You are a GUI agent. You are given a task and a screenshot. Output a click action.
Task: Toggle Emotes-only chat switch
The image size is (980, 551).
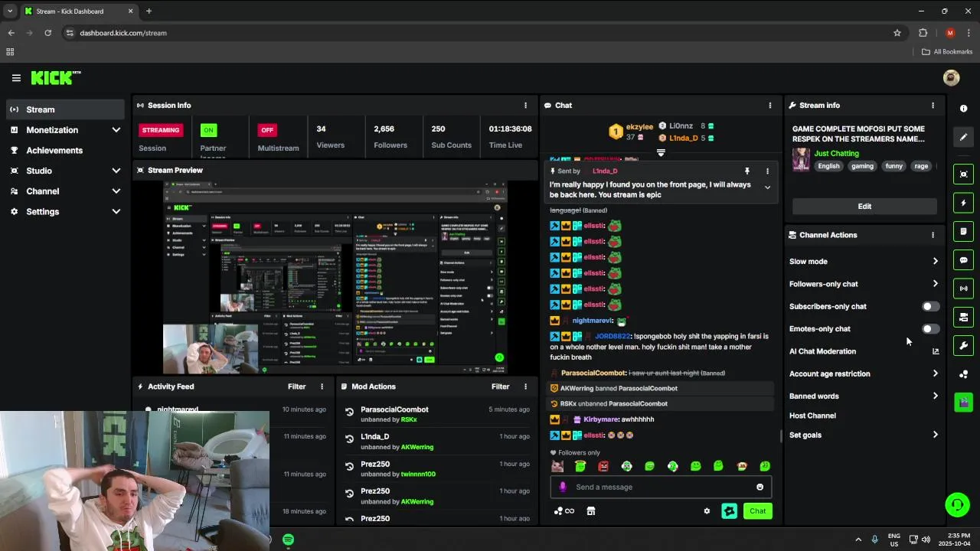(x=930, y=329)
